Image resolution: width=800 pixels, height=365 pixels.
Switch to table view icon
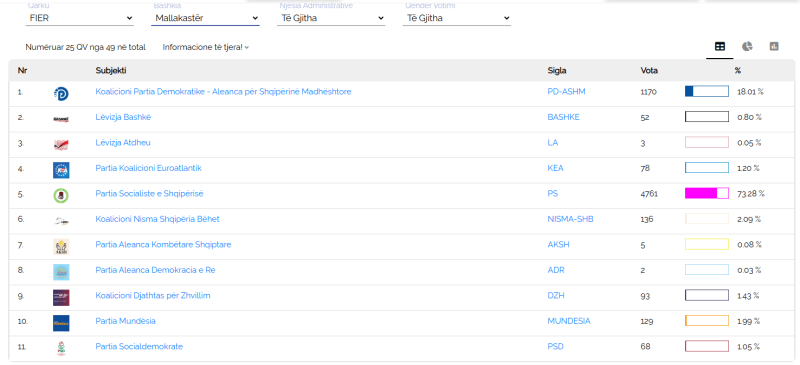click(719, 46)
